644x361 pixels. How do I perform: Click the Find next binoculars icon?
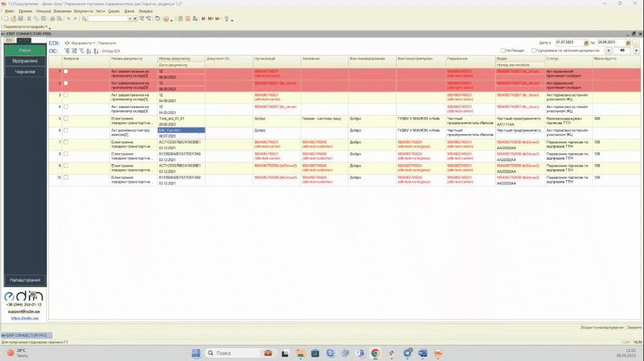pyautogui.click(x=142, y=19)
